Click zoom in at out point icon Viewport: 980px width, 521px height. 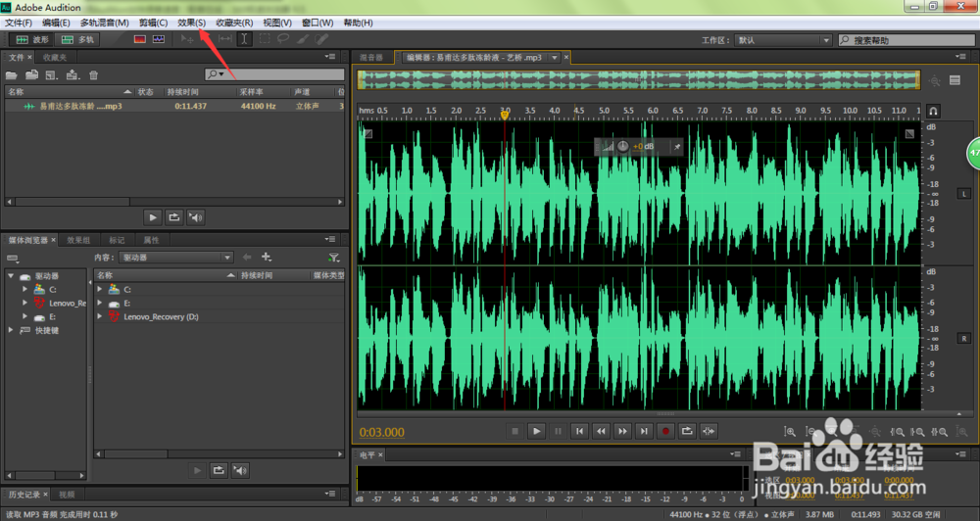(x=918, y=432)
